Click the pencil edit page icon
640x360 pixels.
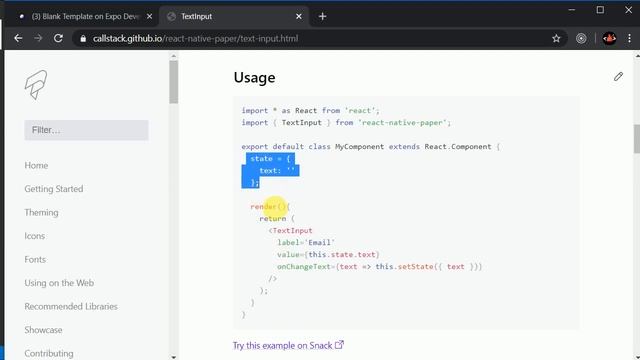pyautogui.click(x=618, y=76)
